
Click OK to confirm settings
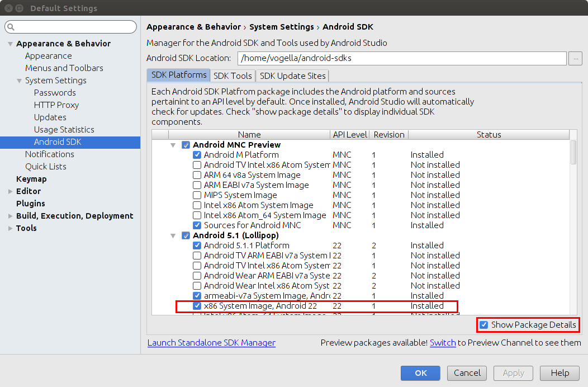pyautogui.click(x=420, y=373)
